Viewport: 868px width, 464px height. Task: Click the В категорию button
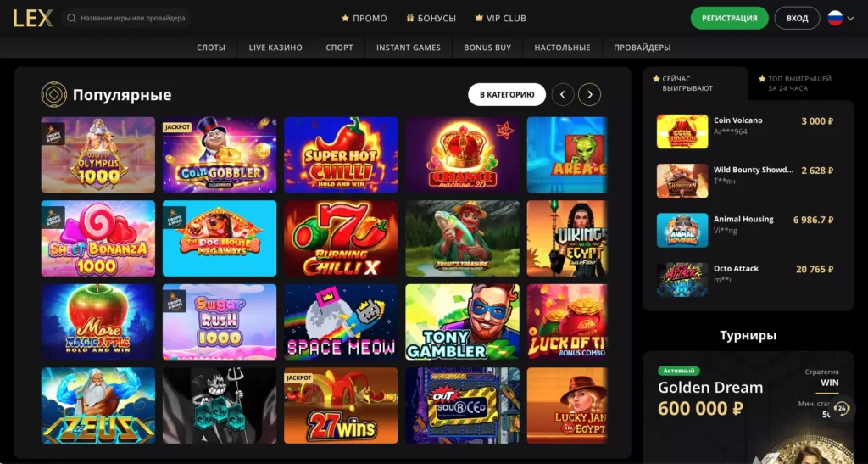point(507,95)
